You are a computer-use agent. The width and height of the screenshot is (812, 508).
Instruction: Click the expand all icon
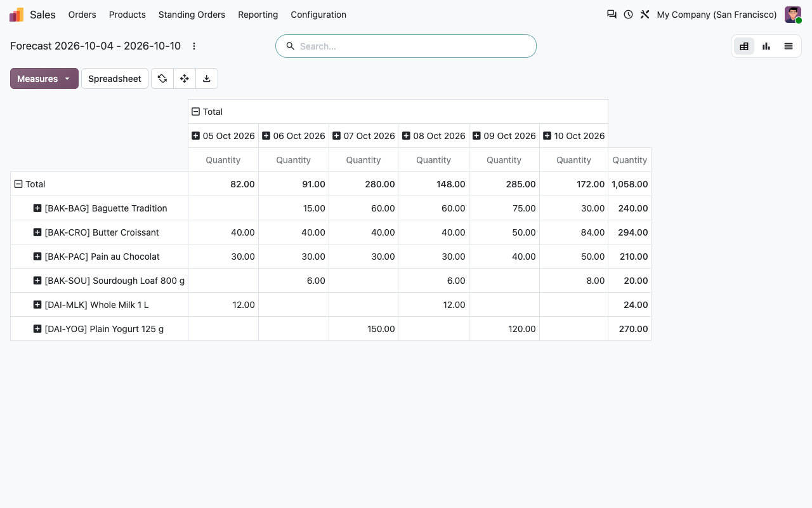coord(185,79)
